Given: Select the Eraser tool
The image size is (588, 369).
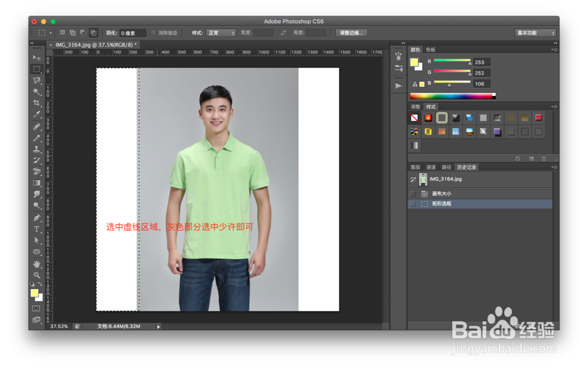Looking at the screenshot, I should click(x=36, y=171).
